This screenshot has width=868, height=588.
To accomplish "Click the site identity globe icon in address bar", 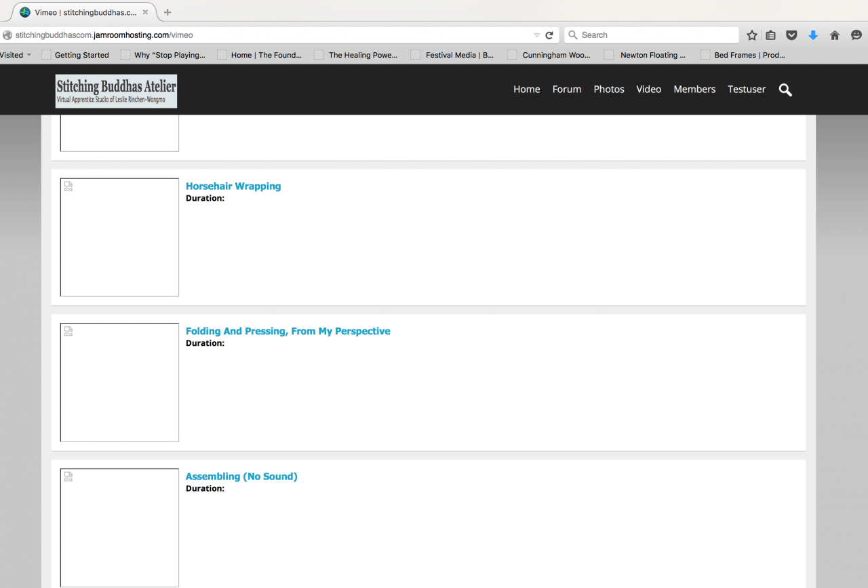I will [x=7, y=35].
